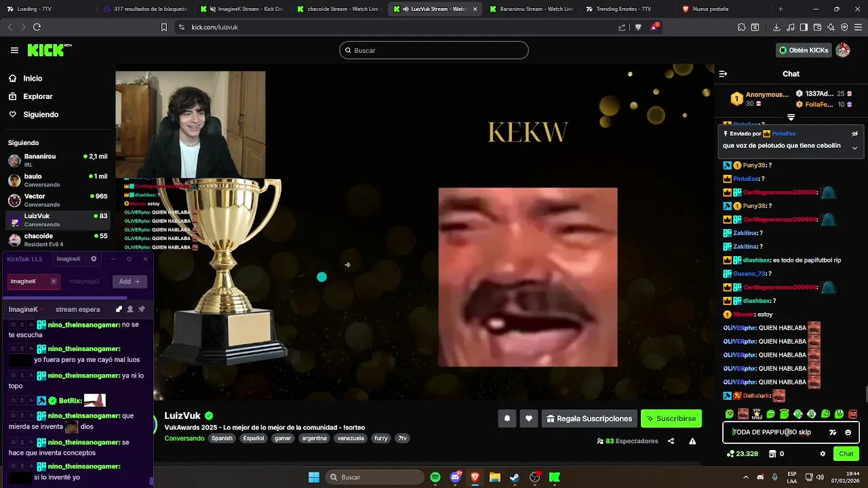Collapse the chat panel with arrow icon
The height and width of the screenshot is (488, 868).
tap(723, 74)
